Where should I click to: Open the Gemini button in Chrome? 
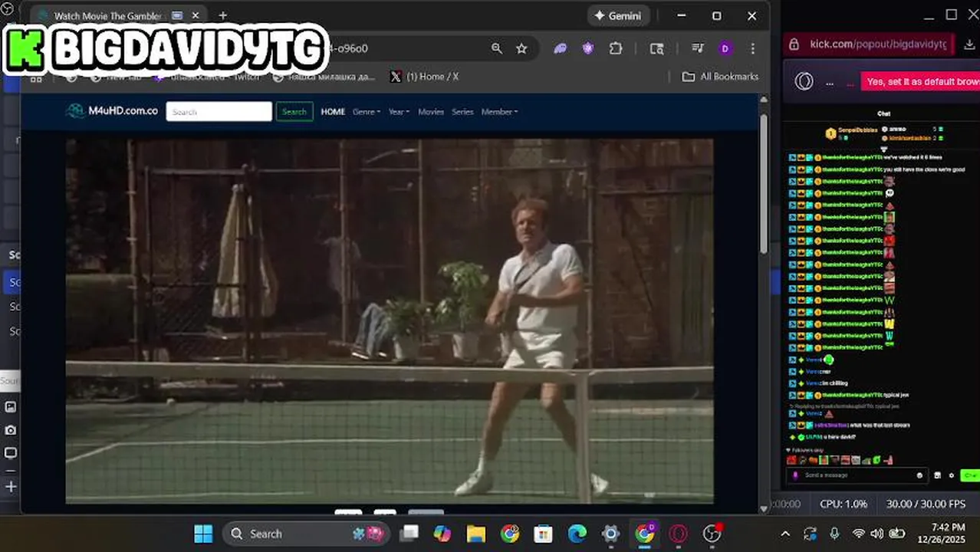pyautogui.click(x=619, y=16)
